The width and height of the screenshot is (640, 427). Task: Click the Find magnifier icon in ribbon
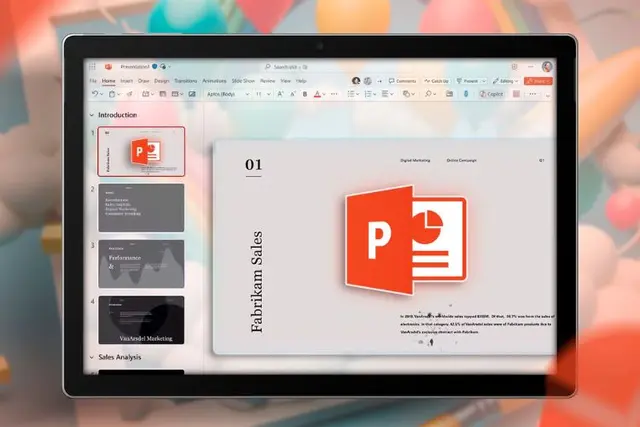click(428, 94)
